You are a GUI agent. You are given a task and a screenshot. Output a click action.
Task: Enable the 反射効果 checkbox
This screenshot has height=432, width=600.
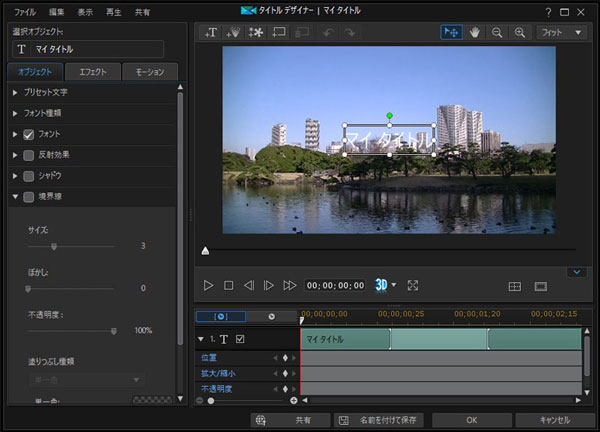[x=29, y=155]
